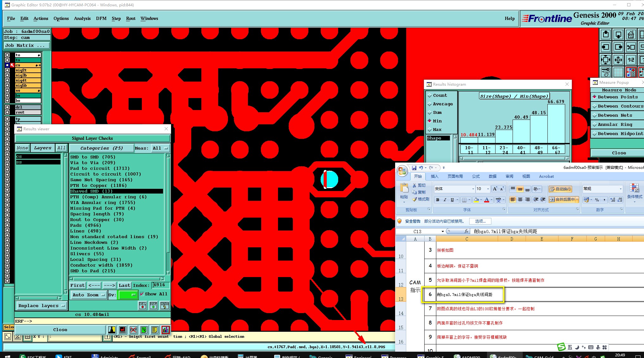Click the 1:2 zoom scale icon

[631, 59]
